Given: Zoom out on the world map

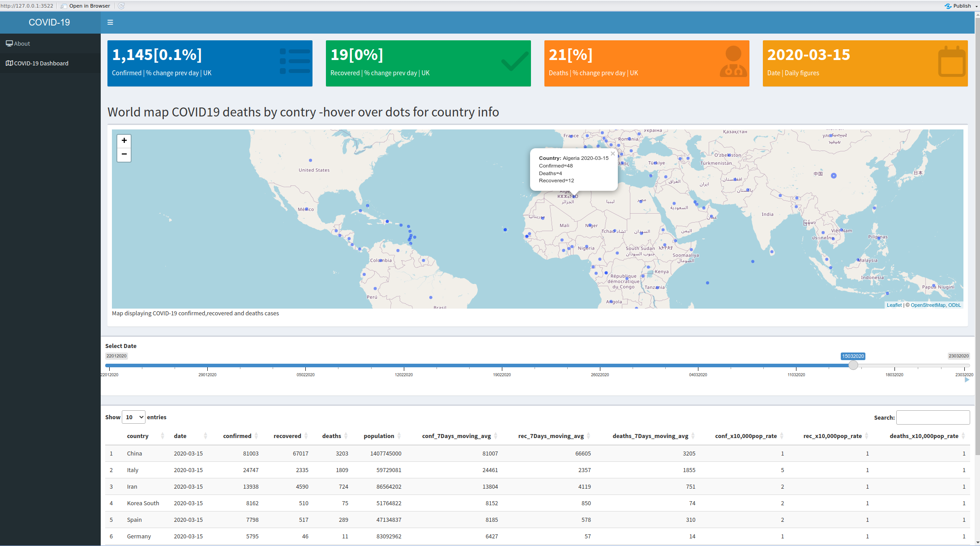Looking at the screenshot, I should tap(124, 155).
